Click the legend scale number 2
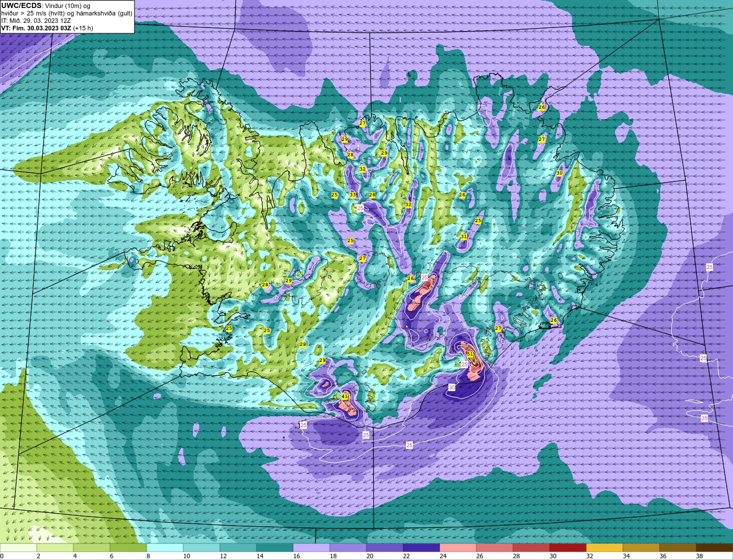Viewport: 733px width, 560px height. click(x=38, y=556)
